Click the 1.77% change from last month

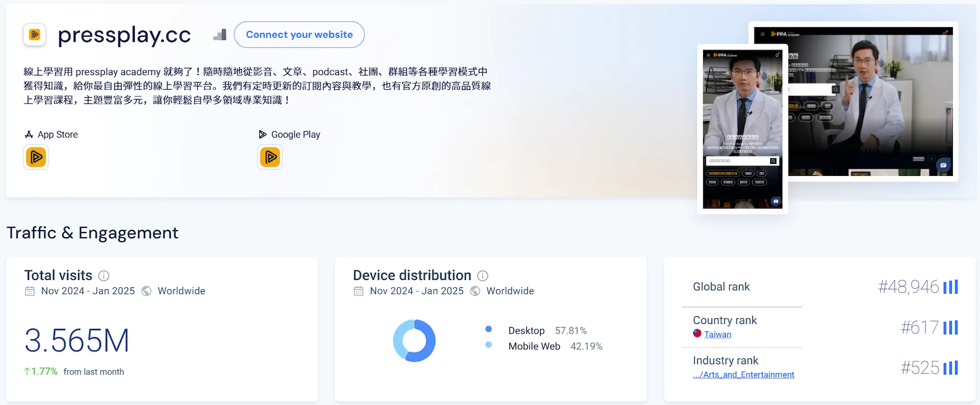tap(41, 372)
